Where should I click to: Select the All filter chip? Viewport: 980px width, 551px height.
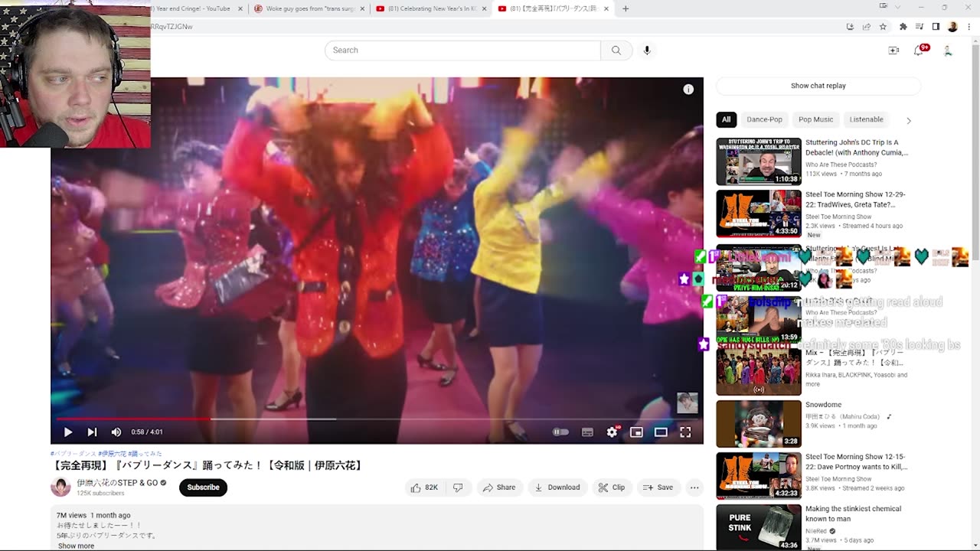(x=726, y=119)
